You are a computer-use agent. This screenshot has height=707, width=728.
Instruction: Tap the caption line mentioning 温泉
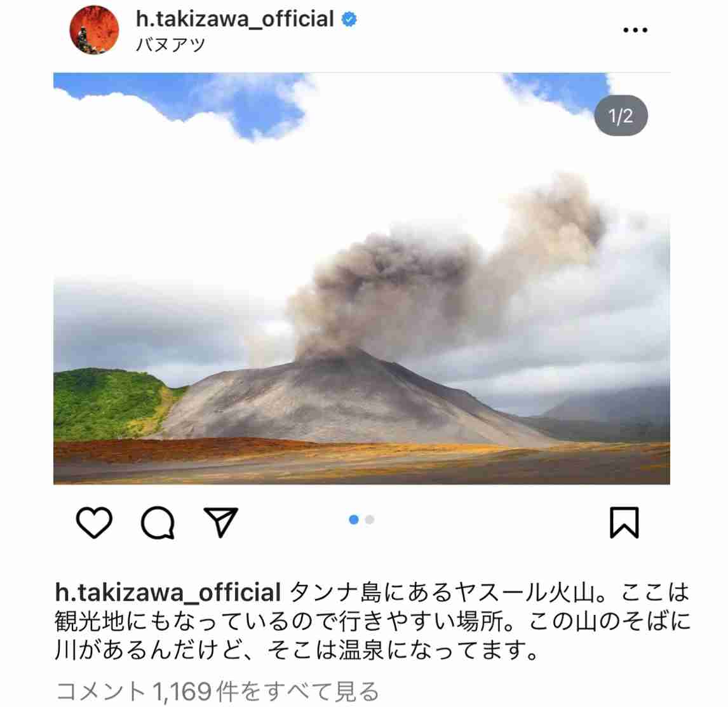click(x=296, y=650)
